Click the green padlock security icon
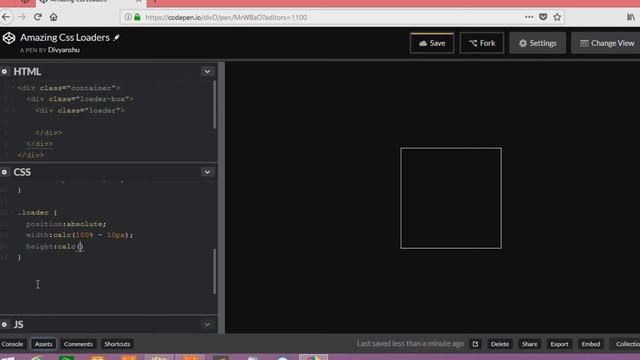This screenshot has height=360, width=640. click(138, 17)
